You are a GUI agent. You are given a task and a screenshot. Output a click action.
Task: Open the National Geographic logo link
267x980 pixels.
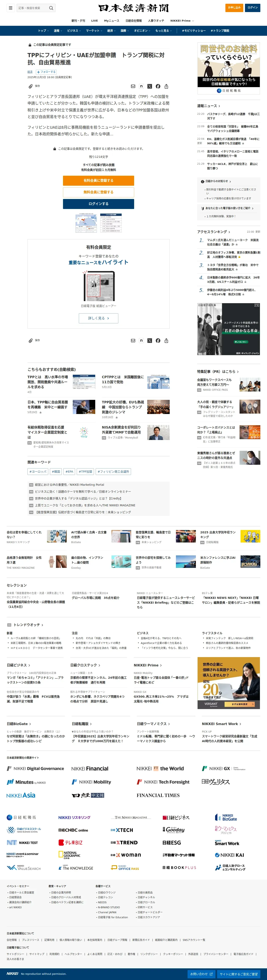69,855
